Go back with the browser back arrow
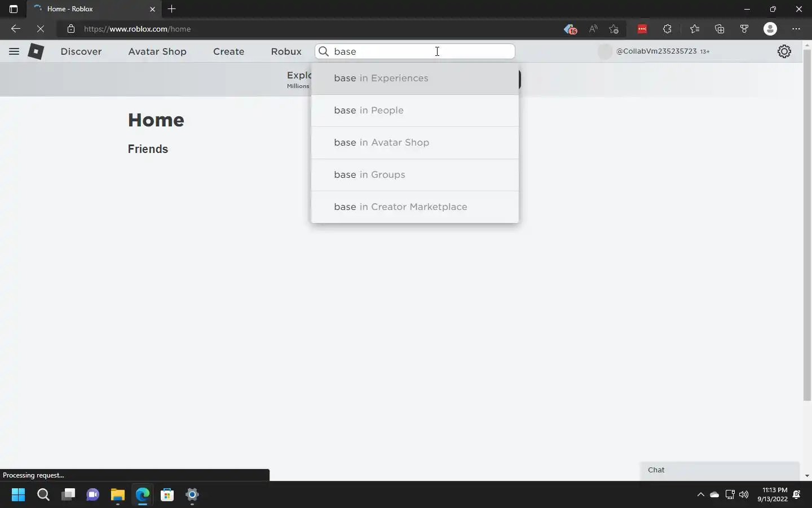This screenshot has width=812, height=508. click(16, 29)
